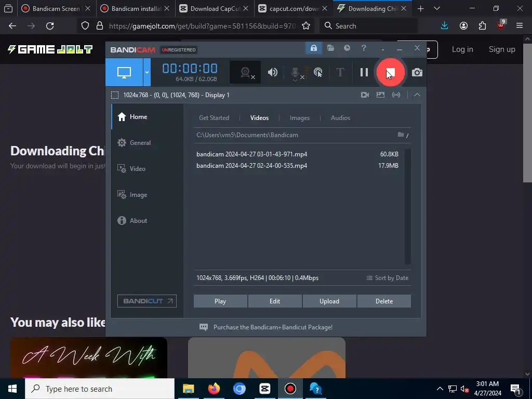Open list all tabs chevron

(437, 8)
